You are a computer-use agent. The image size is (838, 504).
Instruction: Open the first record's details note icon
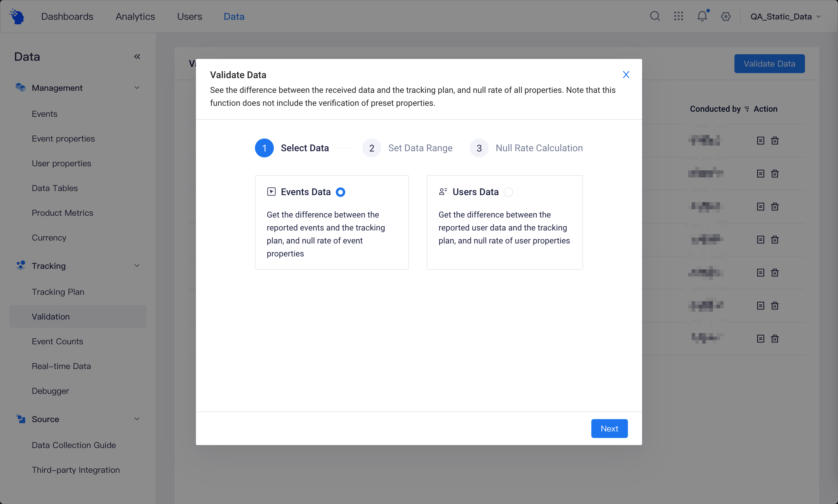coord(760,140)
